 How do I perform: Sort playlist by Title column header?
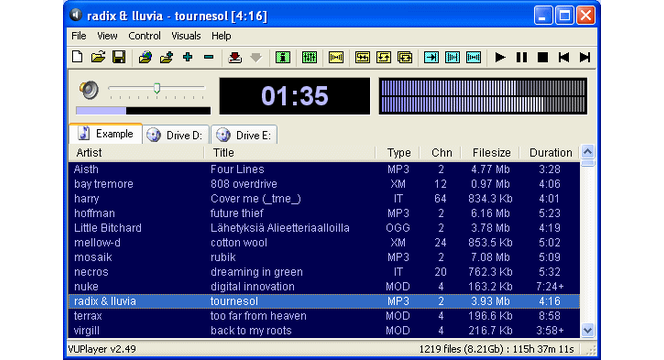pyautogui.click(x=290, y=152)
